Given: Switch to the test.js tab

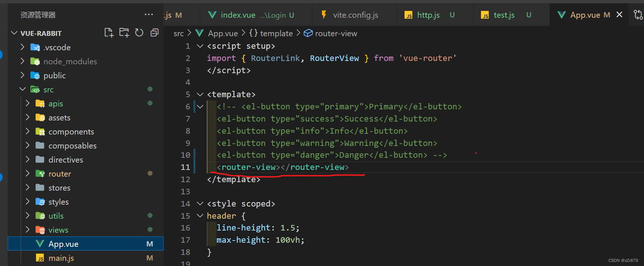Looking at the screenshot, I should (x=511, y=15).
